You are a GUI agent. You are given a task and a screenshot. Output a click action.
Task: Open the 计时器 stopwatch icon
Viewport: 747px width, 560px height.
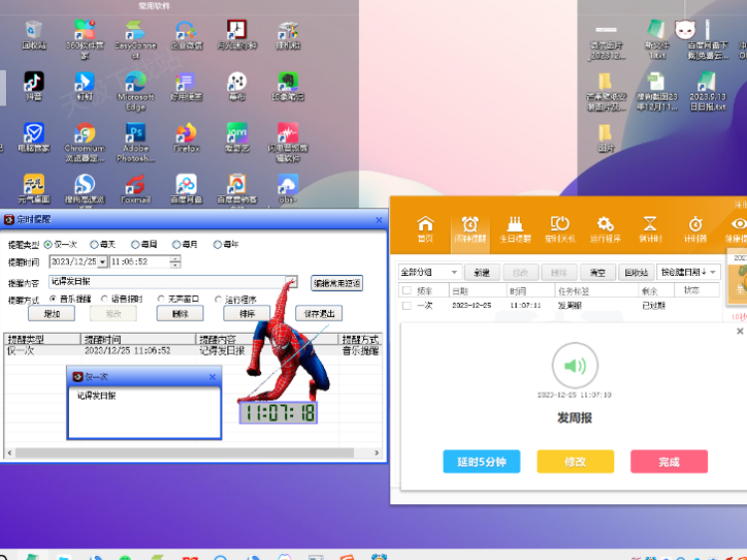point(695,228)
